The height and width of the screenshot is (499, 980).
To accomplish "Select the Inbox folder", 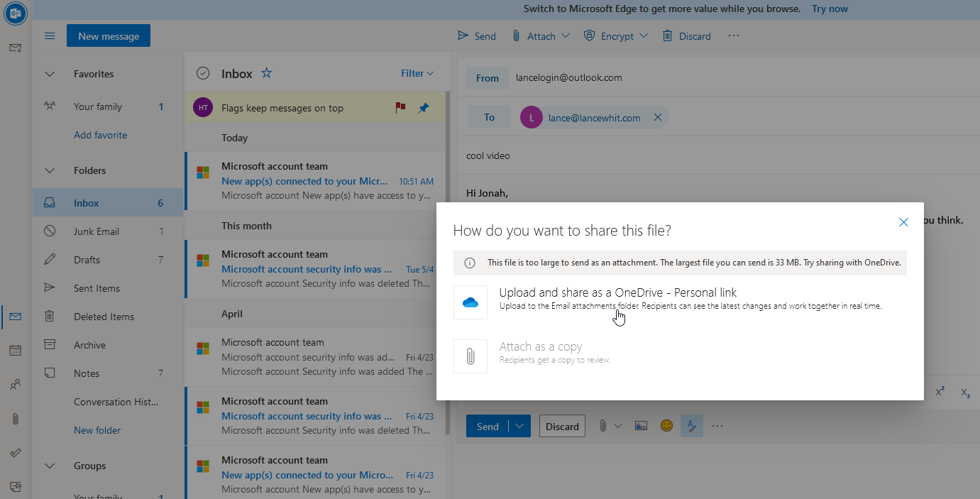I will 108,203.
